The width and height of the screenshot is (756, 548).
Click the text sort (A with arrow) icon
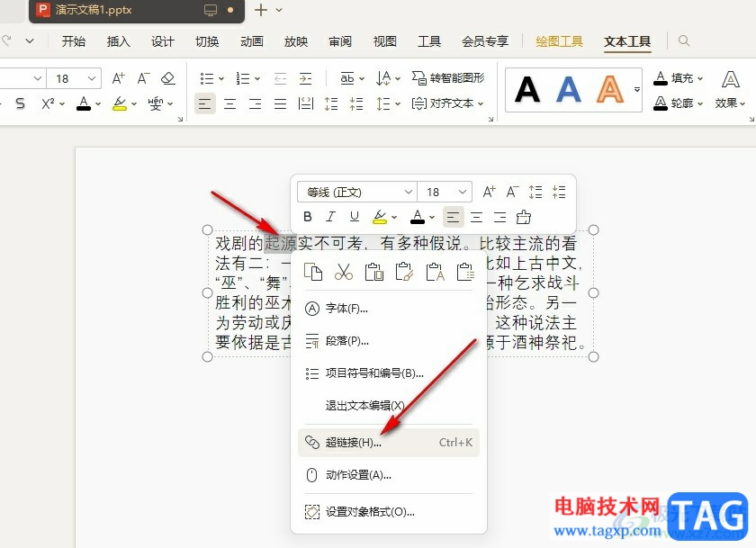pyautogui.click(x=383, y=78)
